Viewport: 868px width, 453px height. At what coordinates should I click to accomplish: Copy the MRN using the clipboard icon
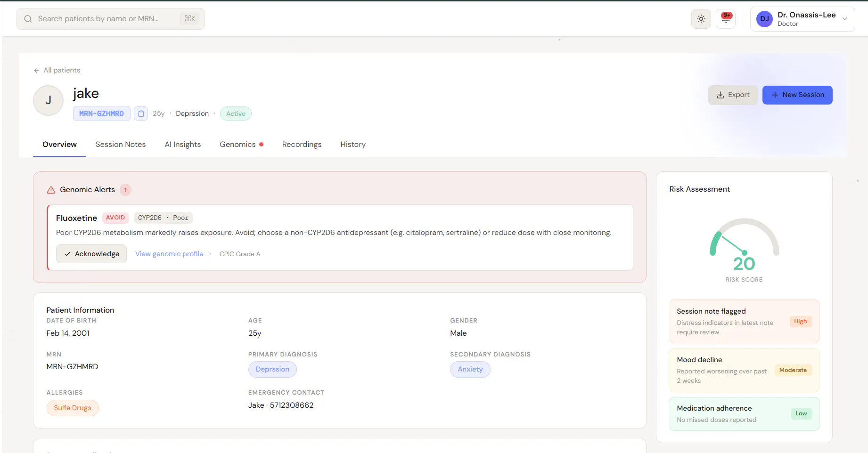[x=141, y=113]
